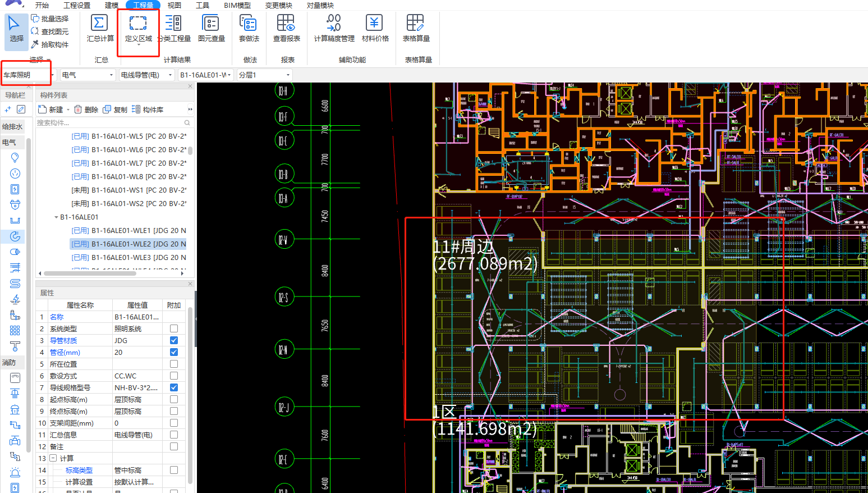Click 删除 to delete component

pos(86,109)
